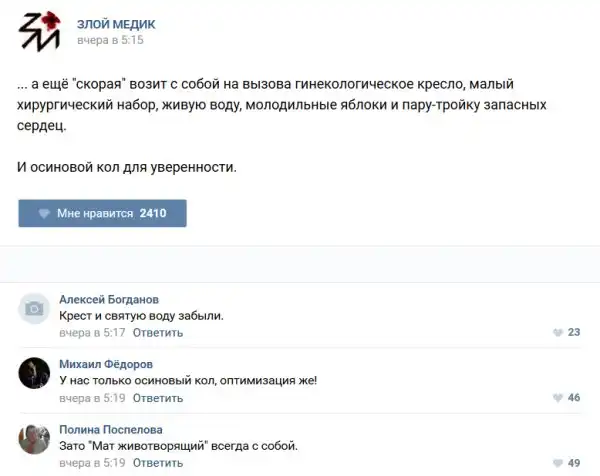Open Алексей Богданов's profile name link
This screenshot has width=600, height=476.
(108, 299)
